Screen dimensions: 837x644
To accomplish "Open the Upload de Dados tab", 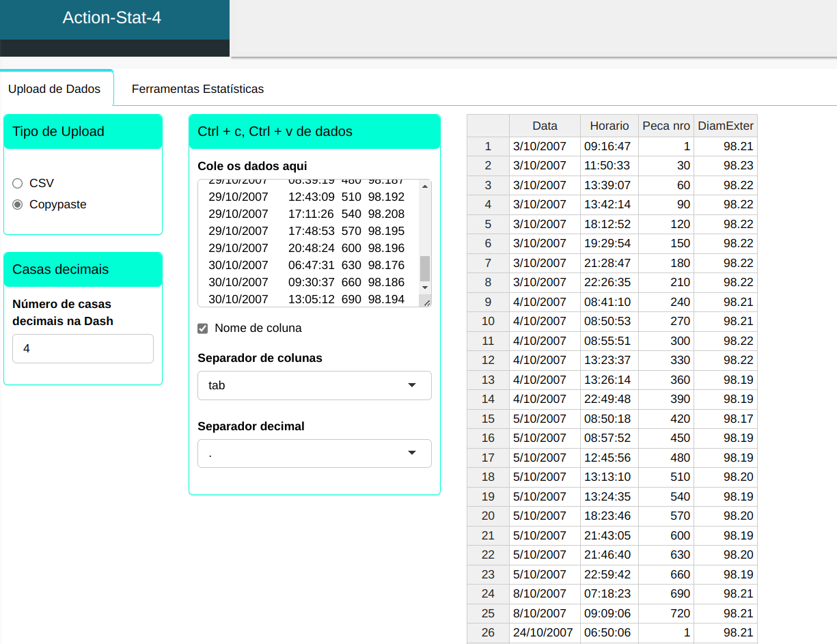I will [55, 89].
